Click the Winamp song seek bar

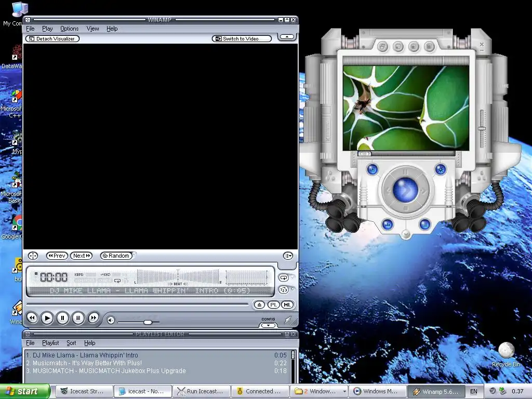click(137, 304)
